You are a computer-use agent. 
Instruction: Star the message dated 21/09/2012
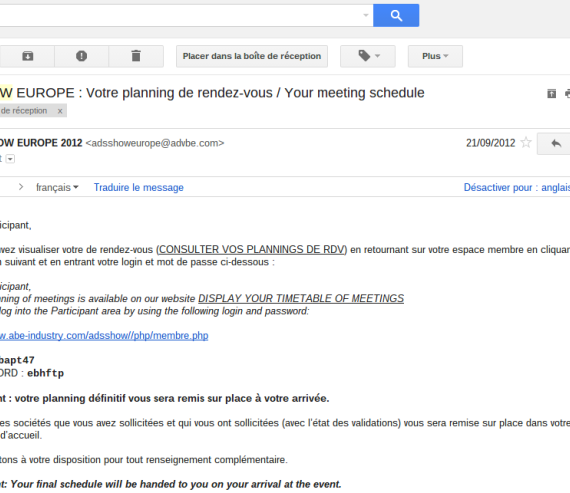tap(526, 143)
